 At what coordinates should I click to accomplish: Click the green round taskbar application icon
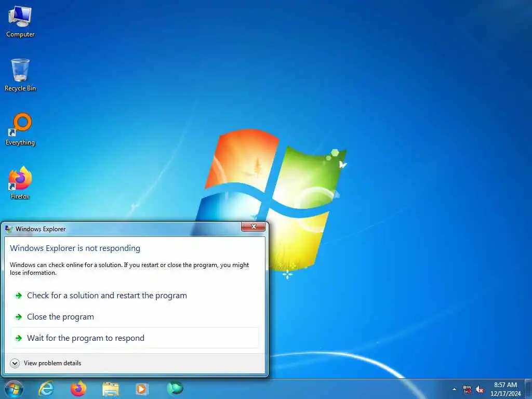click(175, 388)
